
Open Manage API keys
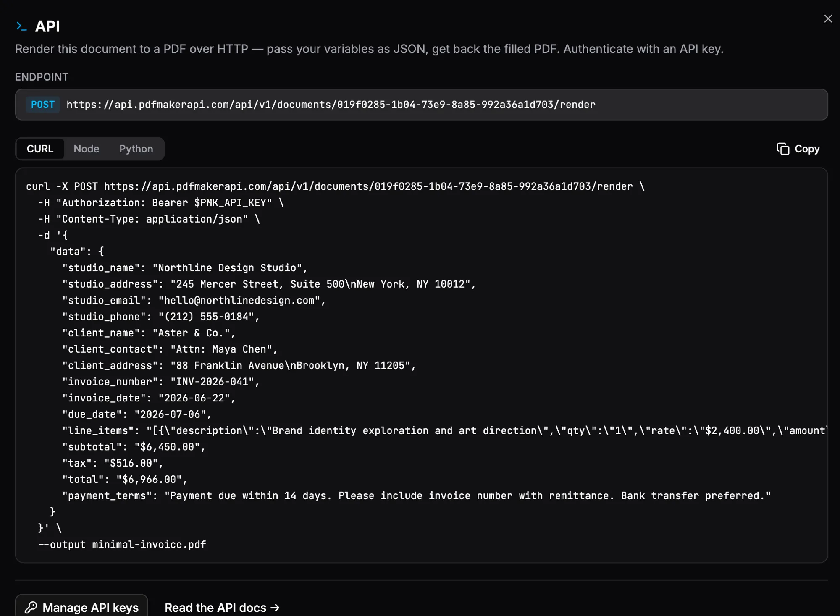point(81,607)
